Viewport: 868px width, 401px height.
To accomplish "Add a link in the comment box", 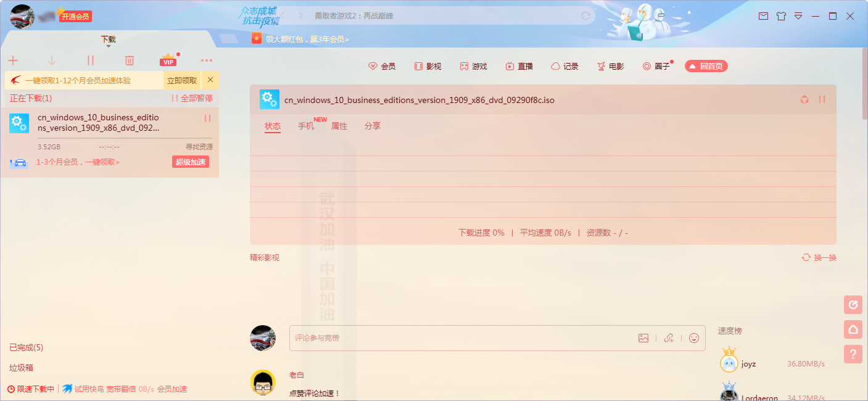I will pos(668,338).
